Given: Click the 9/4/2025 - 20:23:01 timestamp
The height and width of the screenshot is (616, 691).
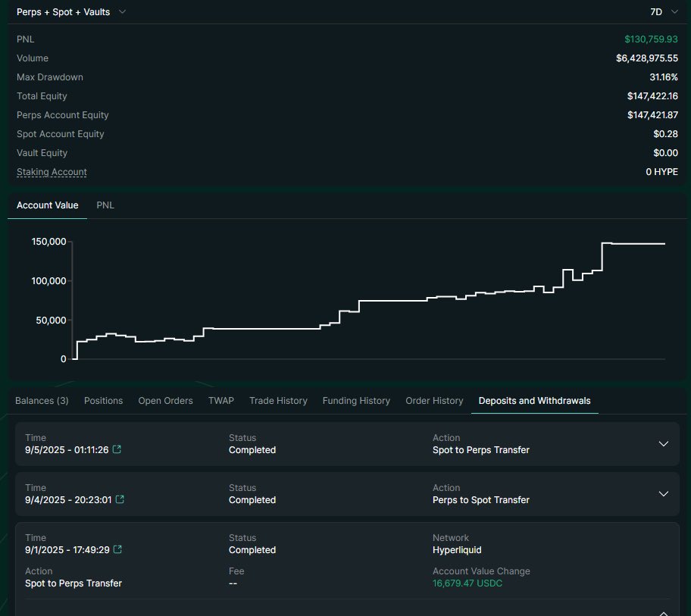Looking at the screenshot, I should [68, 499].
